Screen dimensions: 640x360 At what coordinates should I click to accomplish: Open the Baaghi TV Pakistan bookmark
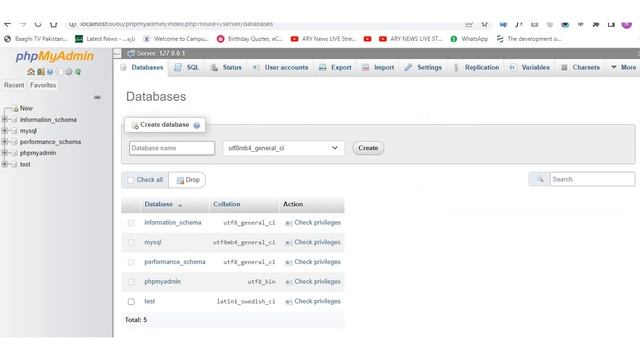pos(36,39)
